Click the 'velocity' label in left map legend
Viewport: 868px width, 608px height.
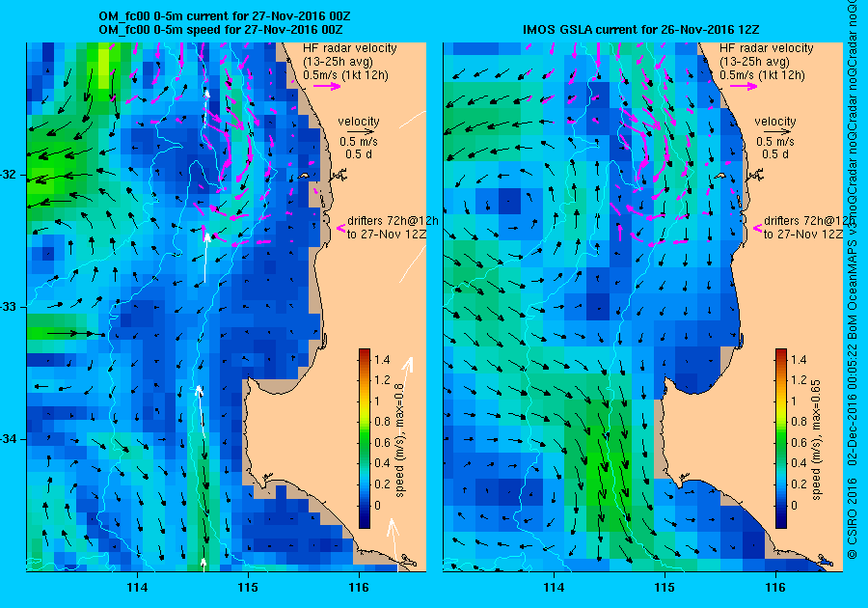tap(359, 122)
